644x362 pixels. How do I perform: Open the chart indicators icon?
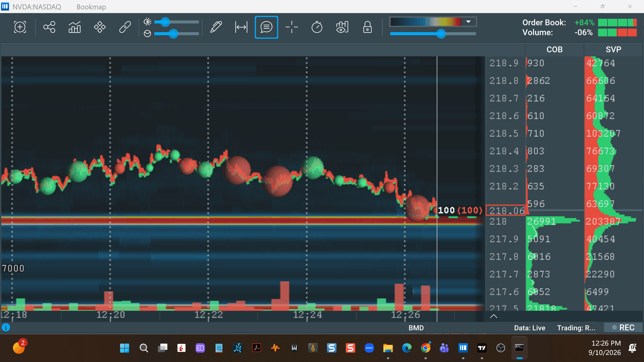click(74, 27)
